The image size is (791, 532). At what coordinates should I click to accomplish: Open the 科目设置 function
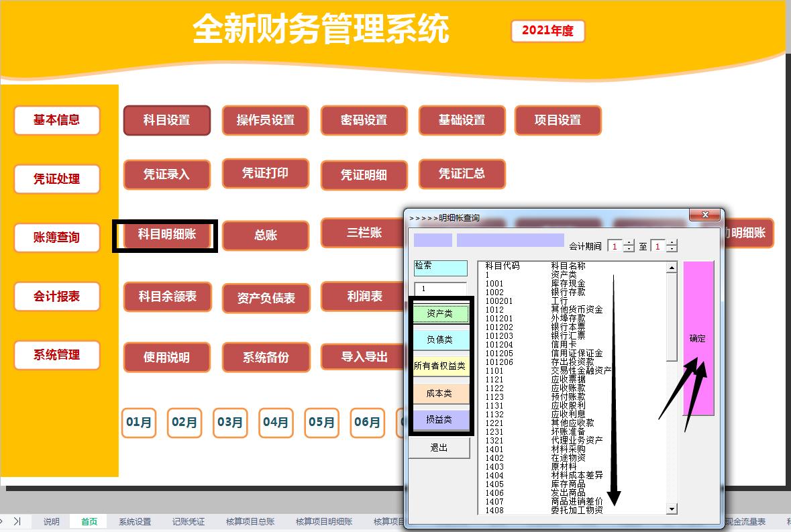click(x=166, y=121)
